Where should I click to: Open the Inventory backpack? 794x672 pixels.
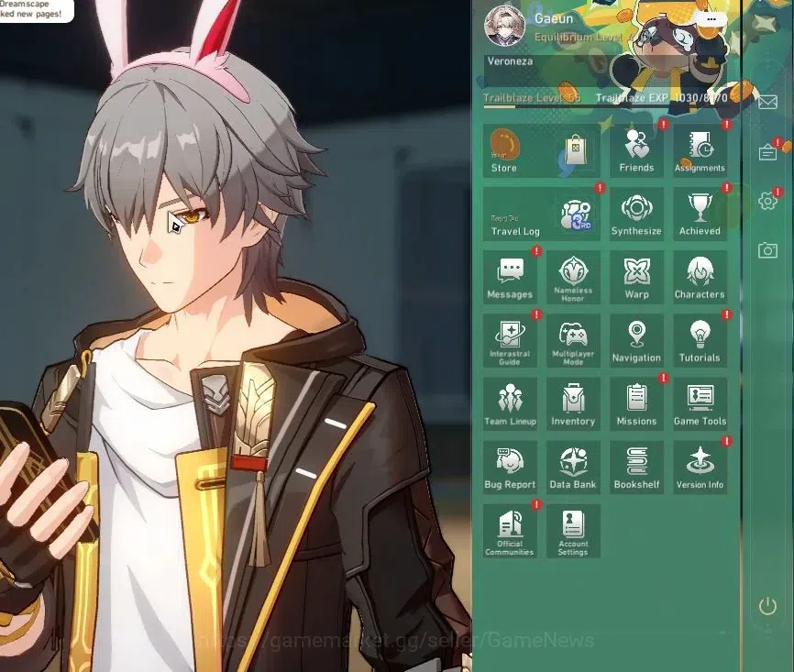click(x=573, y=403)
